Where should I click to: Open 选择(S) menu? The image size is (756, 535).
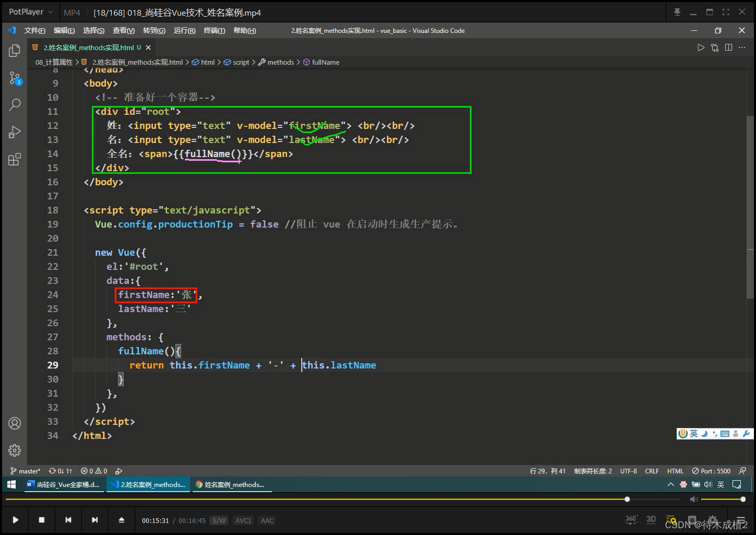click(x=93, y=31)
